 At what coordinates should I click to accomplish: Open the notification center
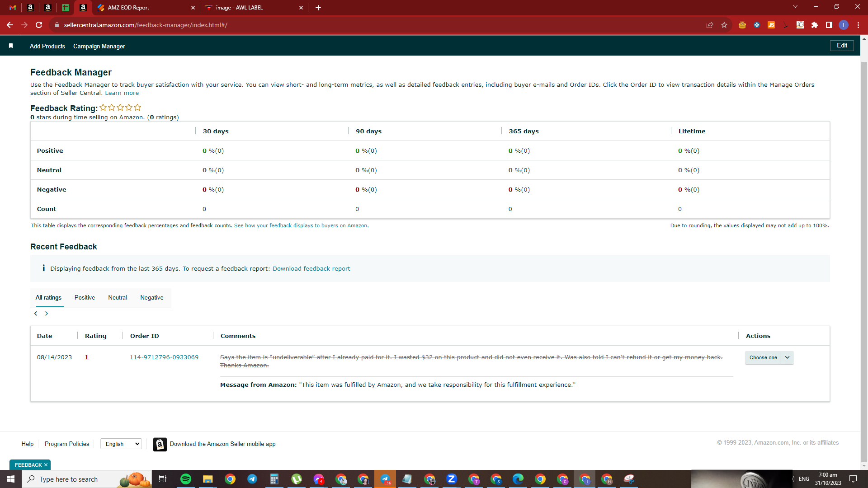(x=853, y=479)
